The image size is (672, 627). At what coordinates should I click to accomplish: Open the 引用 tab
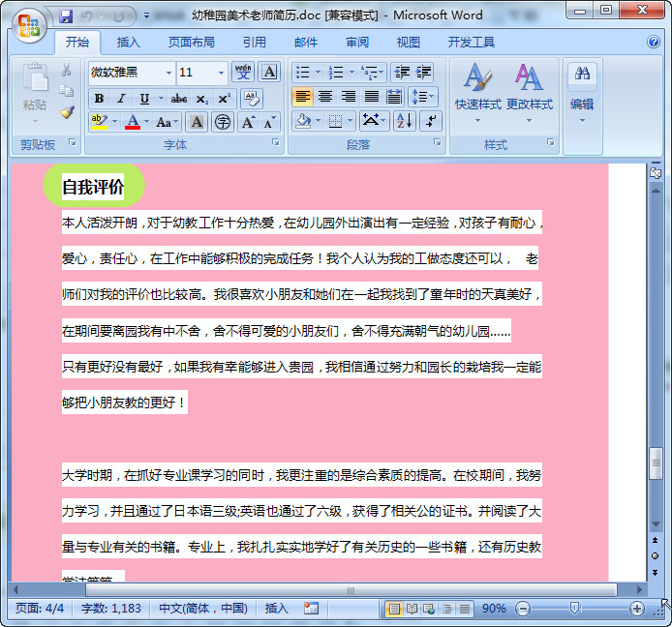click(254, 42)
